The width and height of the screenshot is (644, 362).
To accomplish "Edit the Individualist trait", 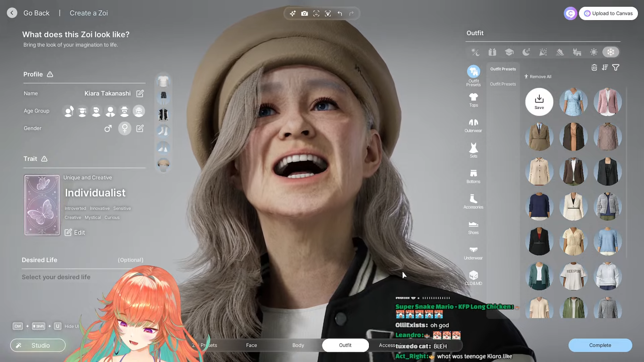I will pos(75,233).
